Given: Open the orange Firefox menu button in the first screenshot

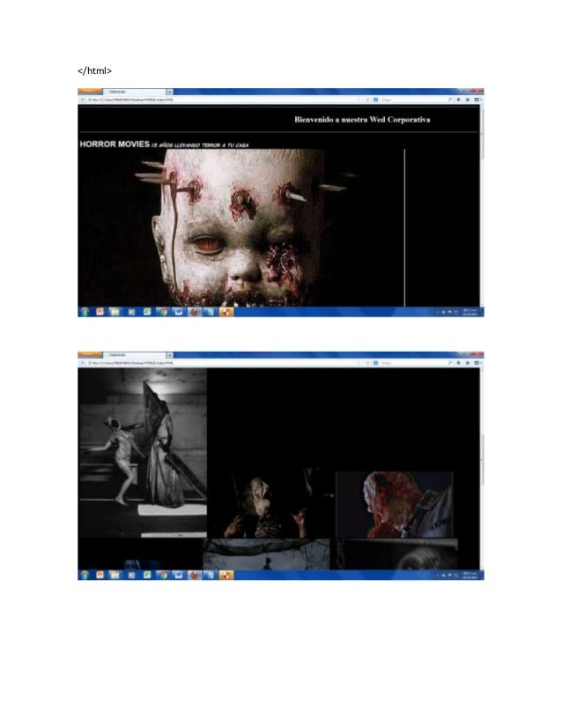Looking at the screenshot, I should pyautogui.click(x=90, y=91).
